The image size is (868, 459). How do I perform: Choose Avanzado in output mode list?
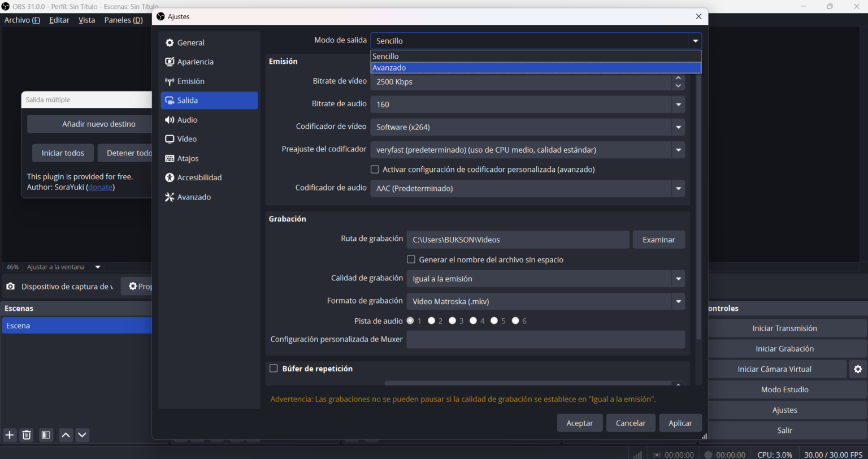[535, 68]
